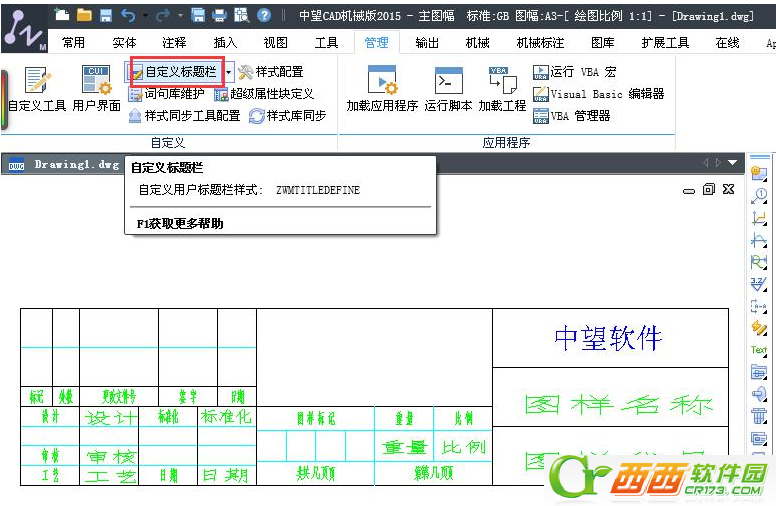Open 样式同步工具配置
The image size is (776, 506).
coord(185,116)
